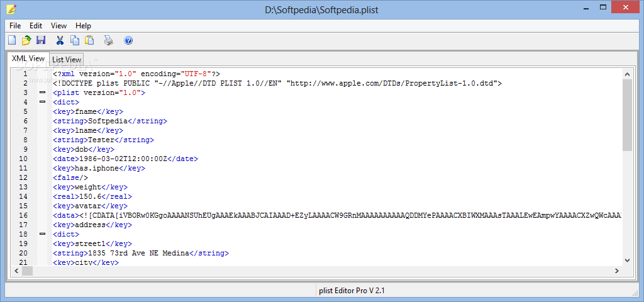644x302 pixels.
Task: Click the Paste clipboard icon
Action: click(89, 40)
